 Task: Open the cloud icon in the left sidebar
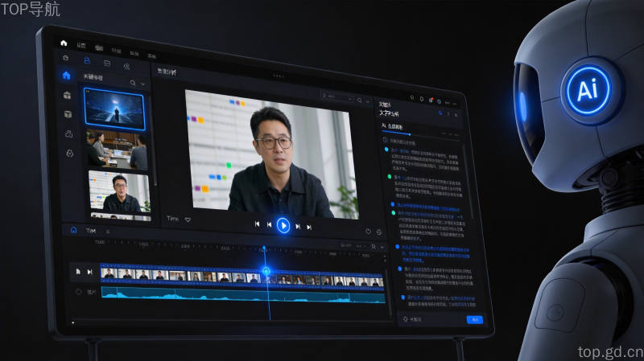coord(69,133)
